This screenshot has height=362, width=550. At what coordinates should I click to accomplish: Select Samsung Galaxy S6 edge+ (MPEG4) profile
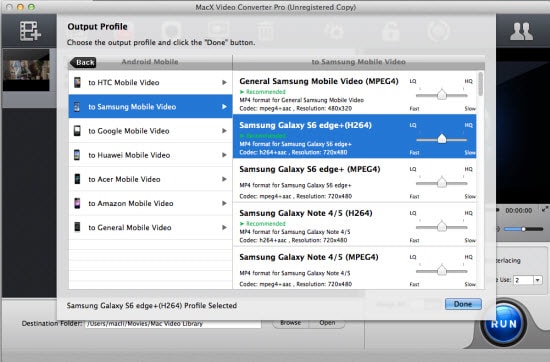tap(355, 180)
